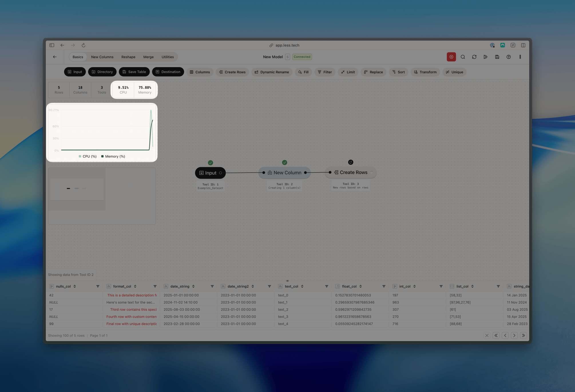Image resolution: width=575 pixels, height=392 pixels.
Task: Sort format_col using its sort arrows
Action: (135, 286)
